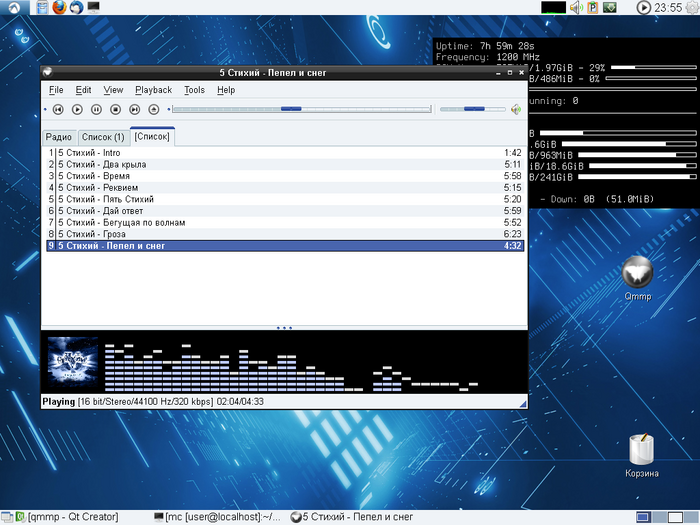
Task: Open the Tools menu
Action: click(194, 90)
